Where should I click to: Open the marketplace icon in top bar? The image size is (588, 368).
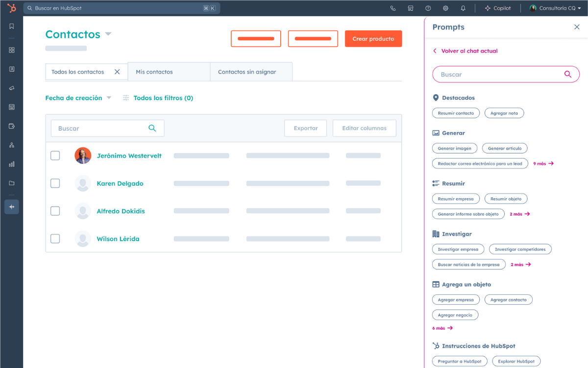[411, 8]
